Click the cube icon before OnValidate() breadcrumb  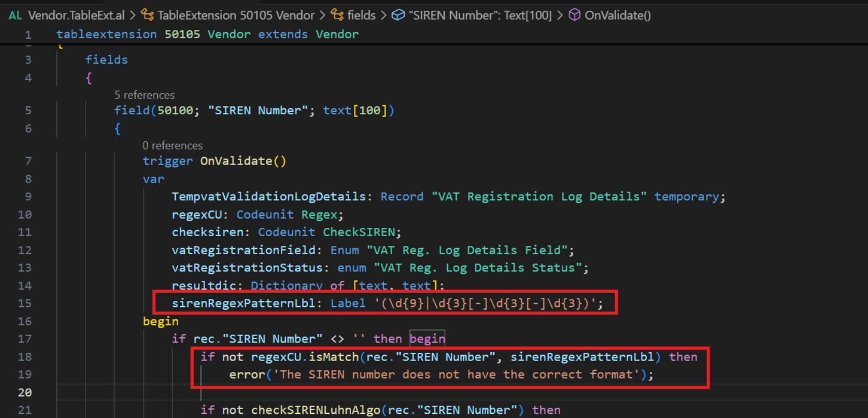(574, 16)
